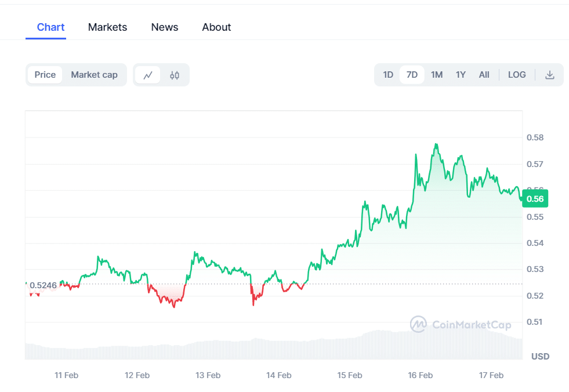This screenshot has width=569, height=392.
Task: Select the line chart view icon
Action: 149,74
